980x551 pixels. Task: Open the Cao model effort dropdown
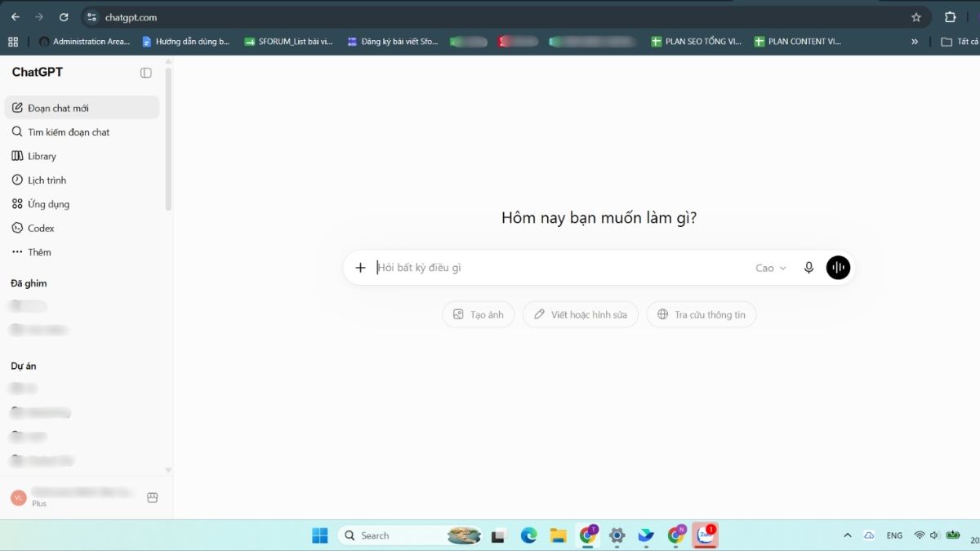tap(771, 268)
